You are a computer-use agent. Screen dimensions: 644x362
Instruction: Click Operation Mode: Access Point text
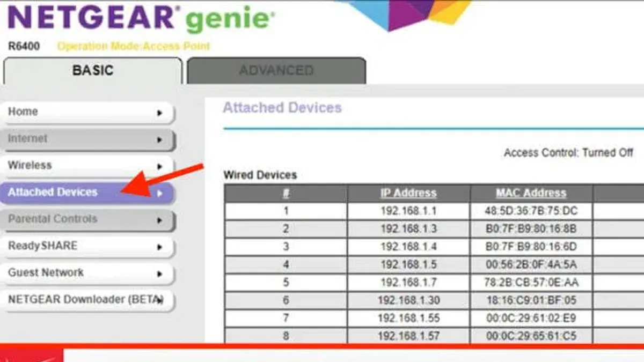tap(134, 47)
